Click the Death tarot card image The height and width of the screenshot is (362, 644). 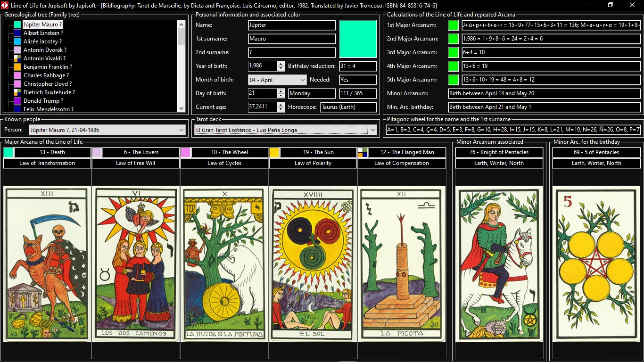47,263
